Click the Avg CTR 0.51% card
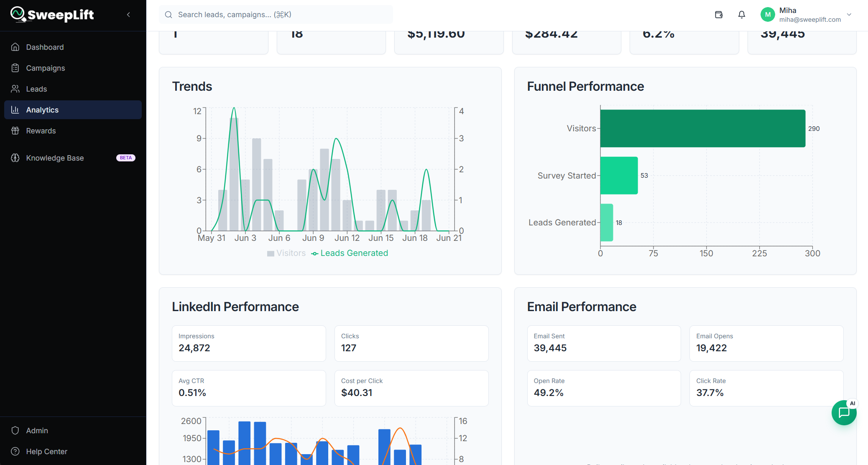 pyautogui.click(x=249, y=388)
